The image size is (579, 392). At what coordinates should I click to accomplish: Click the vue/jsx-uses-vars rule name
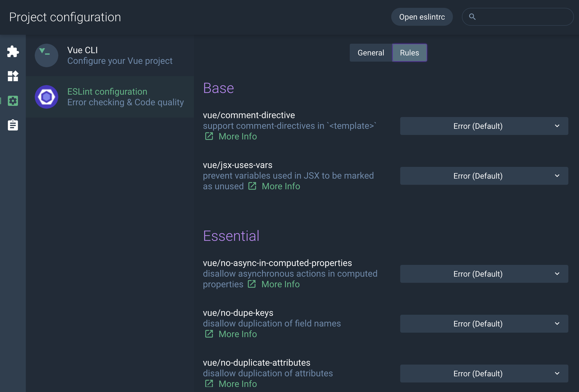237,165
